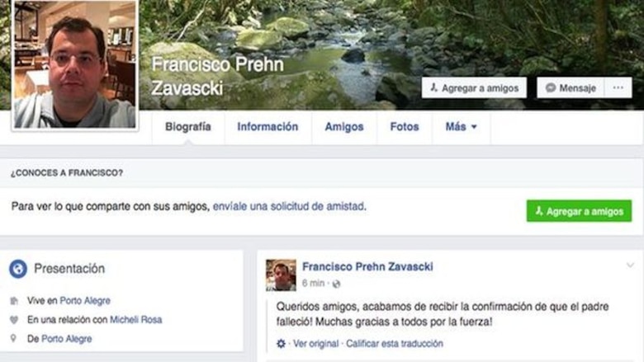The image size is (644, 362).
Task: Open the small post author avatar
Action: coord(281,275)
